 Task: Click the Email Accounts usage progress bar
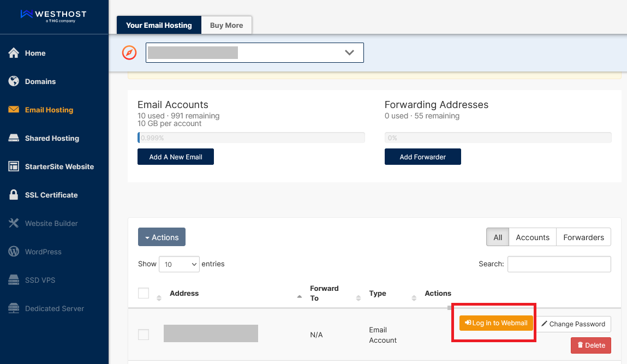click(x=251, y=138)
